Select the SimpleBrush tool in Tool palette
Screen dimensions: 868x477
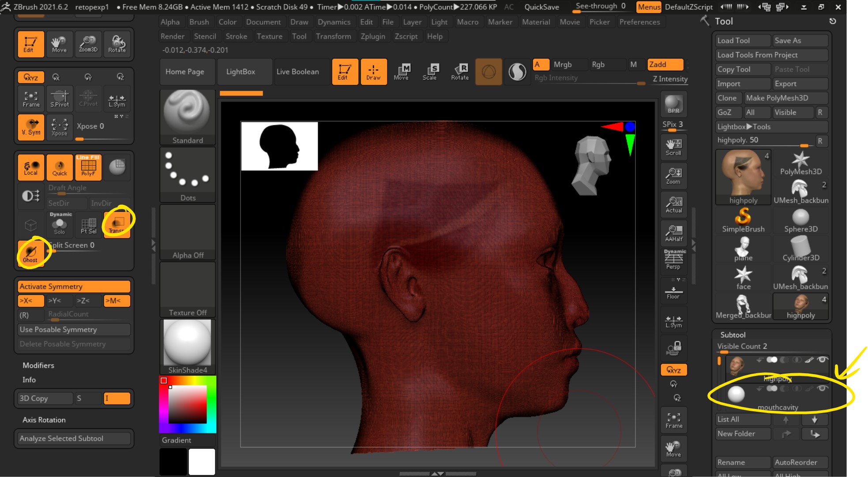(x=743, y=220)
